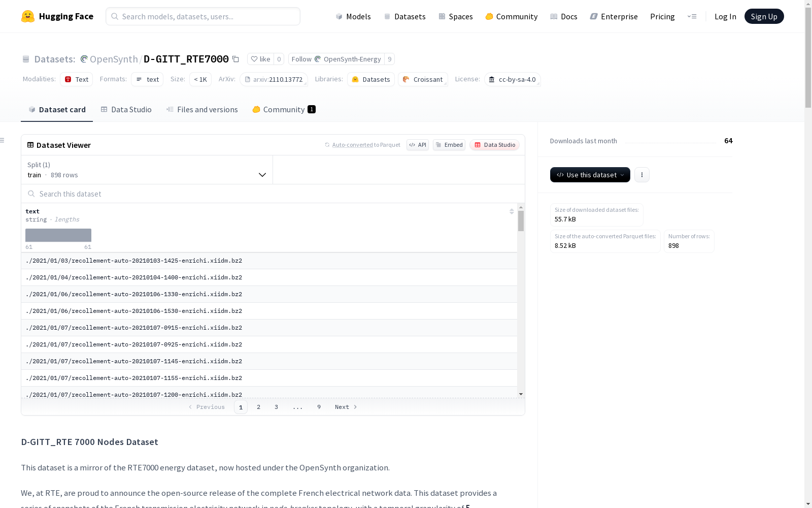Screen dimensions: 812x508
Task: Select row ending 20210107-0925-enrichi.xiidm.bz2
Action: pos(269,344)
